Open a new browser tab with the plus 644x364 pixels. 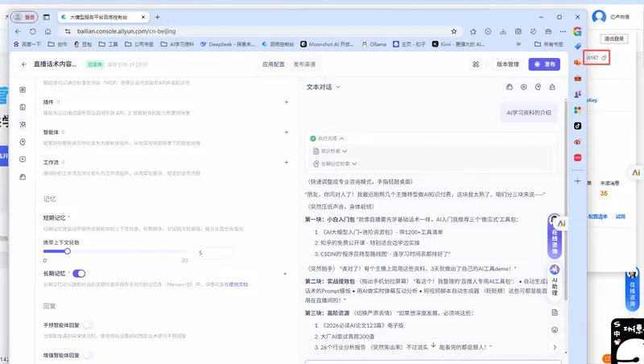point(157,17)
